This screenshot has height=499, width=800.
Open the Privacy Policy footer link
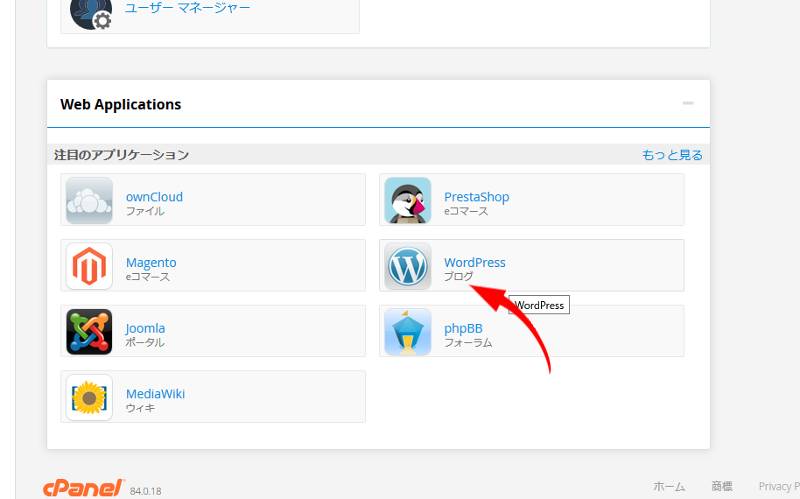779,487
